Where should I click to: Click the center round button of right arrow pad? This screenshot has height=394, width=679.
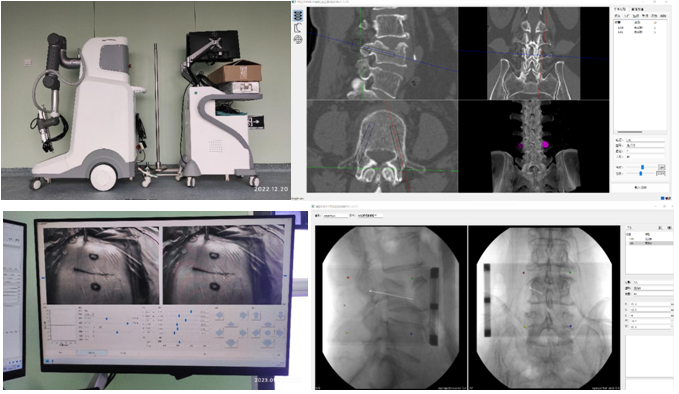click(x=268, y=333)
